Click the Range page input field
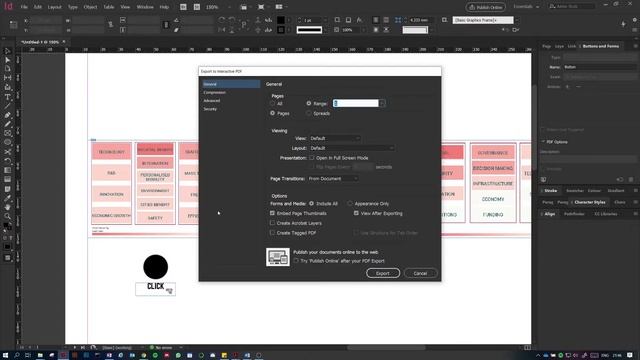 pyautogui.click(x=356, y=104)
